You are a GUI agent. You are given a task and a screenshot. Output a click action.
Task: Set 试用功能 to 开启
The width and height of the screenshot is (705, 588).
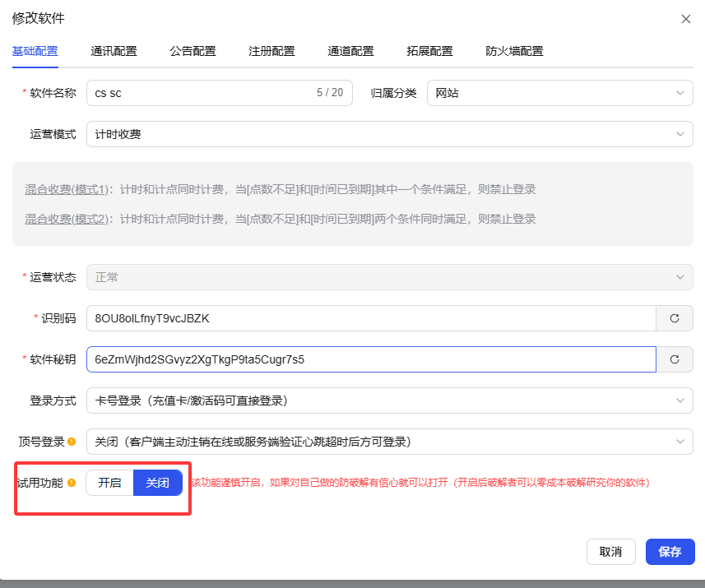coord(109,483)
